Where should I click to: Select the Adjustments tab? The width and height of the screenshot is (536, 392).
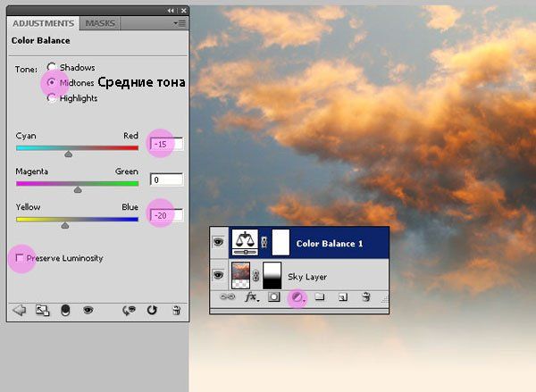click(43, 23)
